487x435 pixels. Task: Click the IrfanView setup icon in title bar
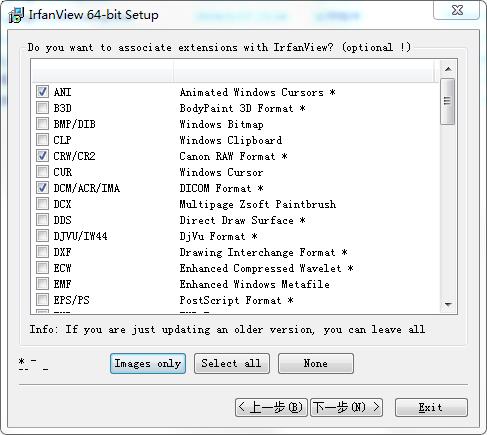click(16, 15)
